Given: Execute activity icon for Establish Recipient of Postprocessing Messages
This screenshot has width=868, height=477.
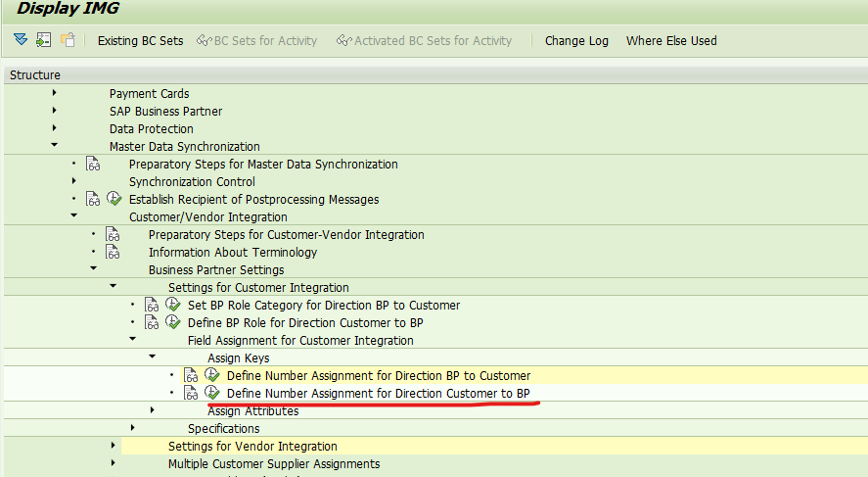Looking at the screenshot, I should coord(114,198).
